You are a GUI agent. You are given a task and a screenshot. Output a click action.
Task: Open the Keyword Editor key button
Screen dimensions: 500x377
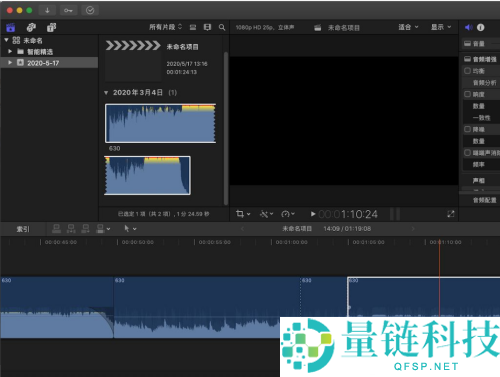click(x=68, y=10)
